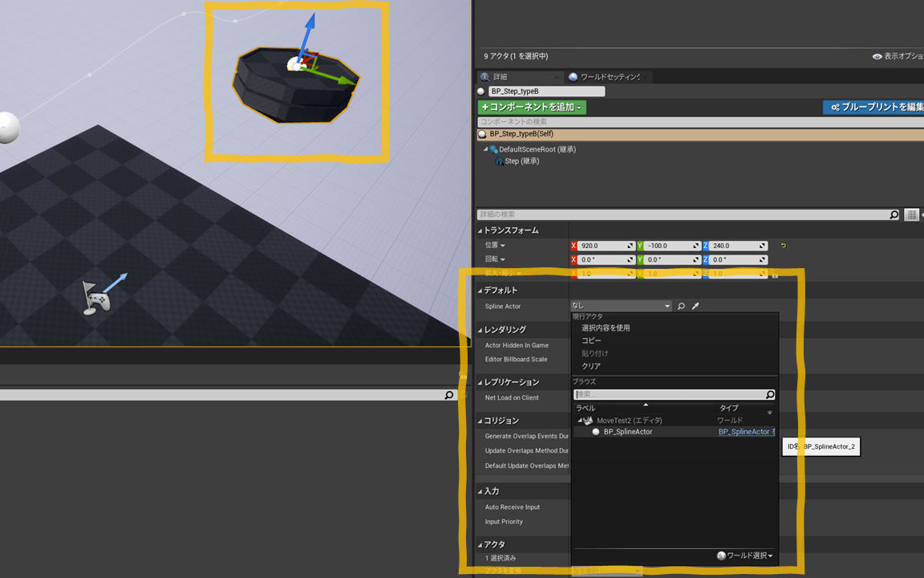924x578 pixels.
Task: Switch to the 詳細 tab
Action: tap(519, 77)
